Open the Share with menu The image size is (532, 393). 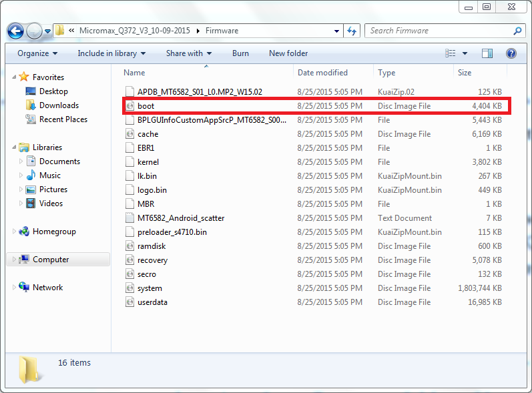coord(189,53)
